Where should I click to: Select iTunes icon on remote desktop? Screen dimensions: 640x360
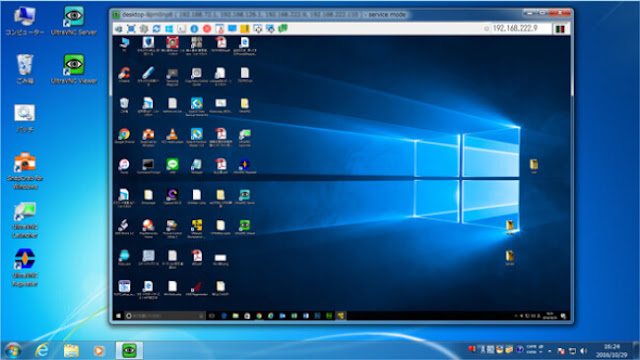tap(124, 166)
